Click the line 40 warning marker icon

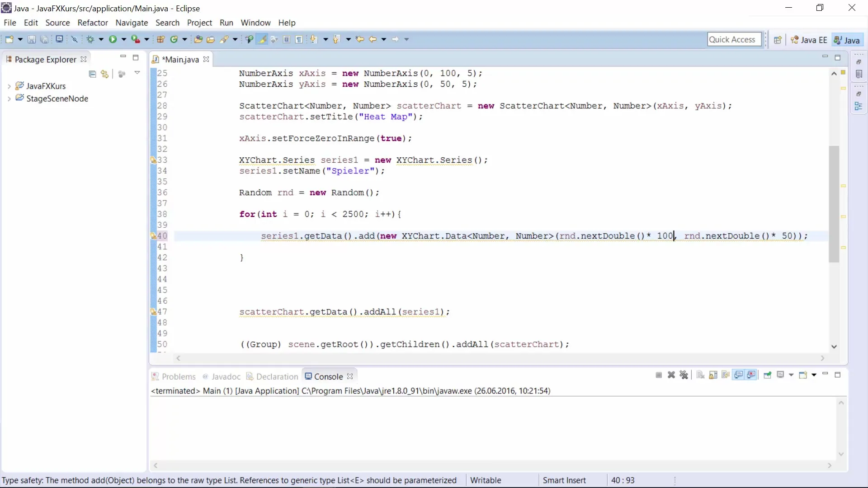click(x=153, y=236)
